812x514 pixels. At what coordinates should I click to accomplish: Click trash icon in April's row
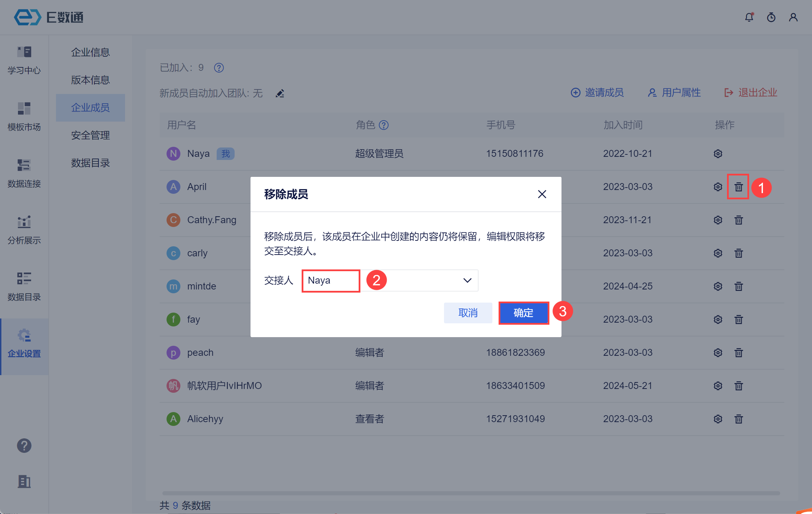pyautogui.click(x=738, y=187)
